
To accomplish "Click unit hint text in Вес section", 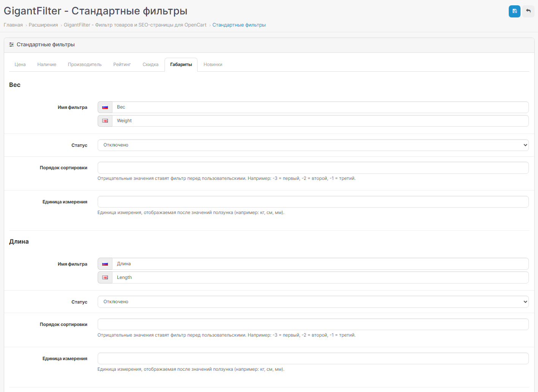I will tap(191, 213).
